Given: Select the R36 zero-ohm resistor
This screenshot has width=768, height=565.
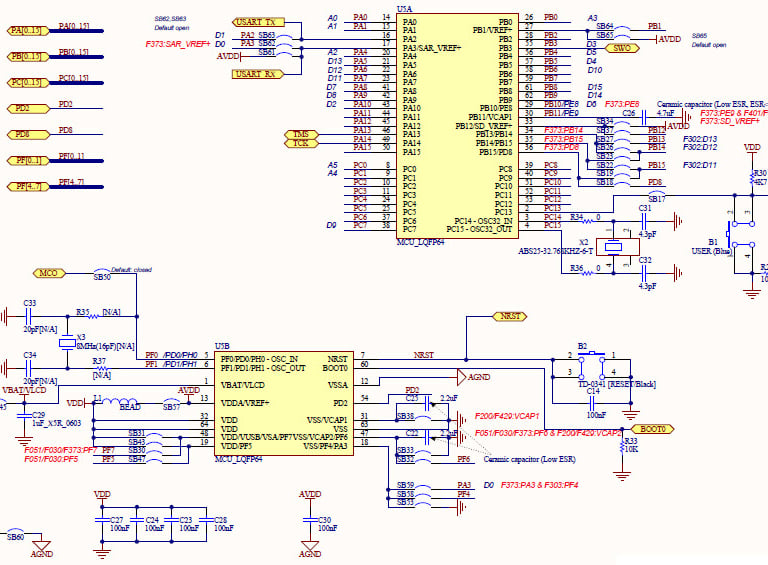Looking at the screenshot, I should click(587, 273).
